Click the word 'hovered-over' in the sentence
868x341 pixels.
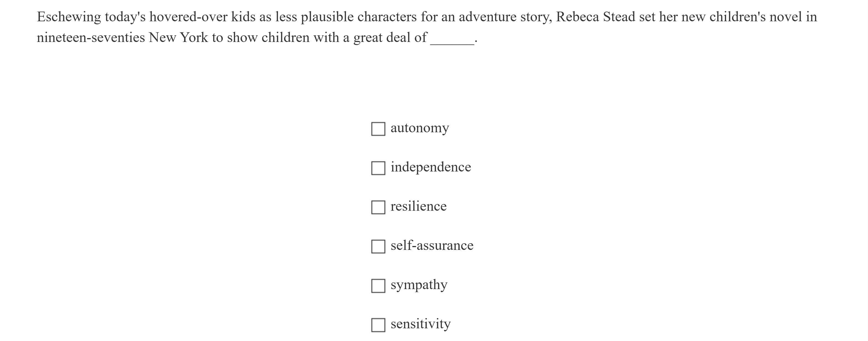pos(188,17)
